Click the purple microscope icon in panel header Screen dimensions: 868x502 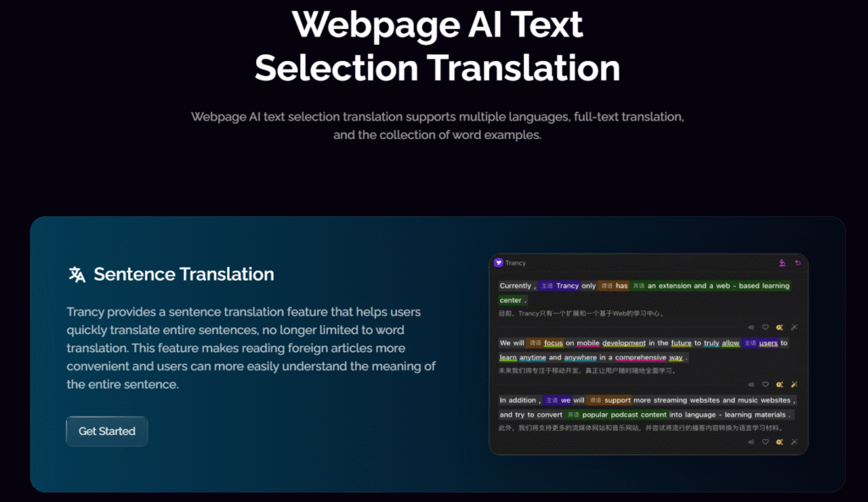click(x=782, y=263)
